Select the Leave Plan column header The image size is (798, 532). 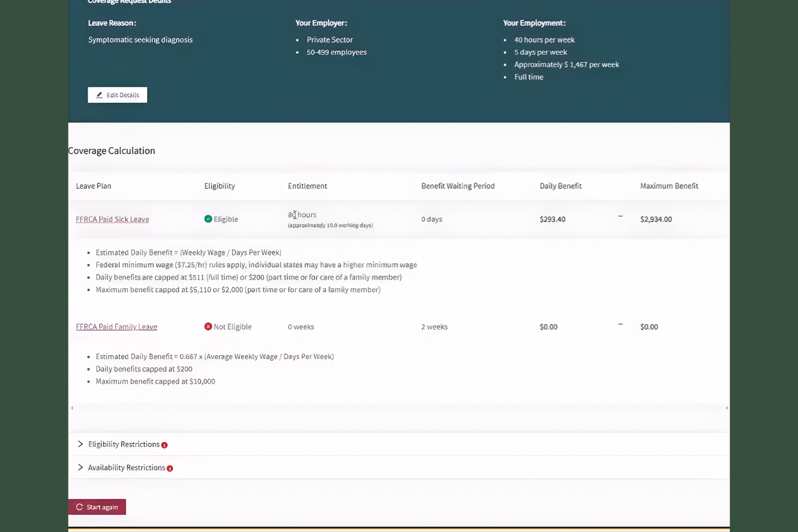(93, 185)
